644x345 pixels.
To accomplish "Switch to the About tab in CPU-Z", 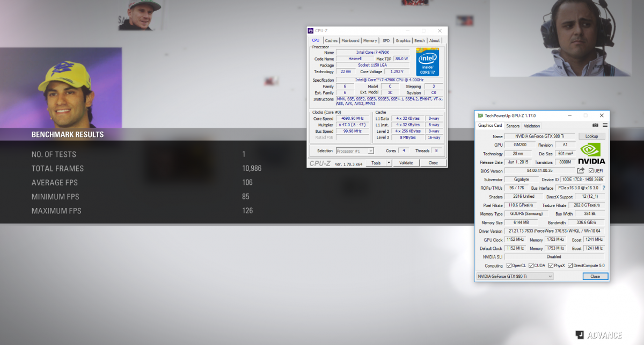I will [435, 40].
